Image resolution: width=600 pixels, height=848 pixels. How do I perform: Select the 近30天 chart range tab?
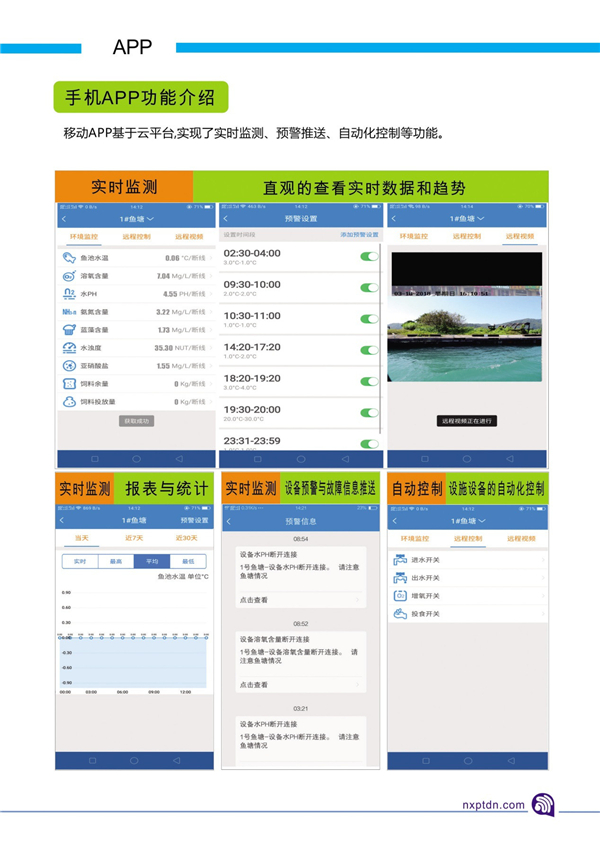pos(186,538)
